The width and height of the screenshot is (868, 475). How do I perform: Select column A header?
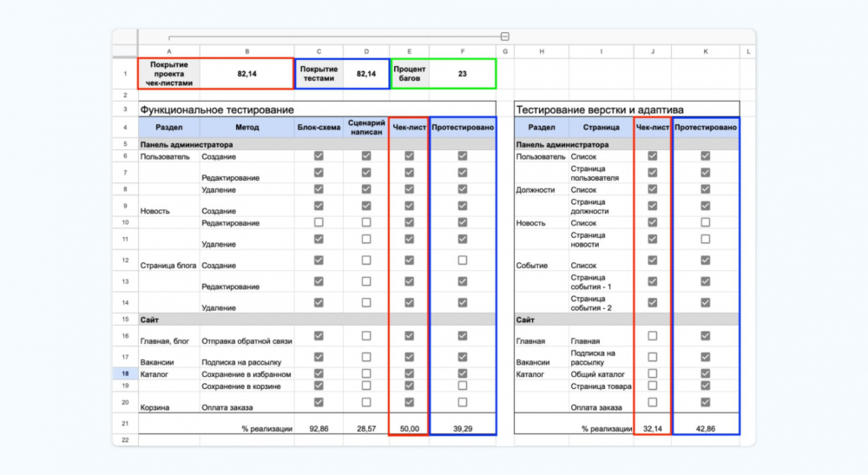click(169, 51)
